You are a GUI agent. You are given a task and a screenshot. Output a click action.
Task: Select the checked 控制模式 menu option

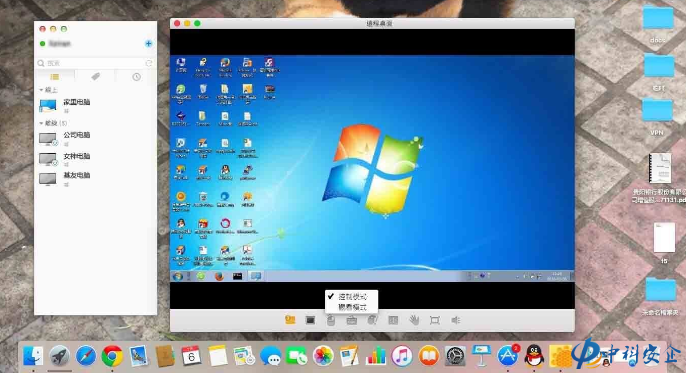point(352,296)
